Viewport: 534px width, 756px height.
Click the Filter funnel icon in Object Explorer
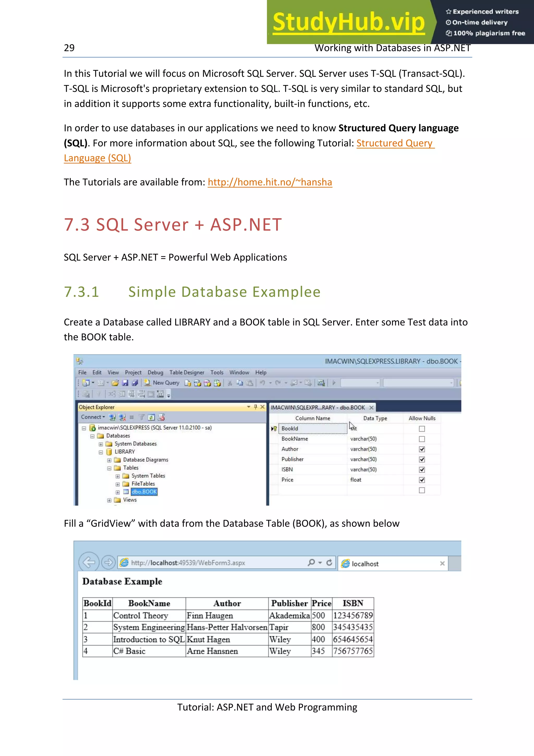142,417
